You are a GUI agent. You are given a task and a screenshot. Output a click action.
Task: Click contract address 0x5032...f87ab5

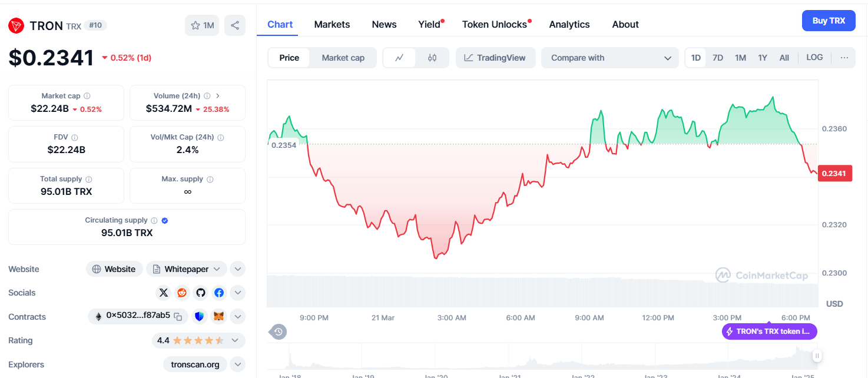[x=138, y=316]
